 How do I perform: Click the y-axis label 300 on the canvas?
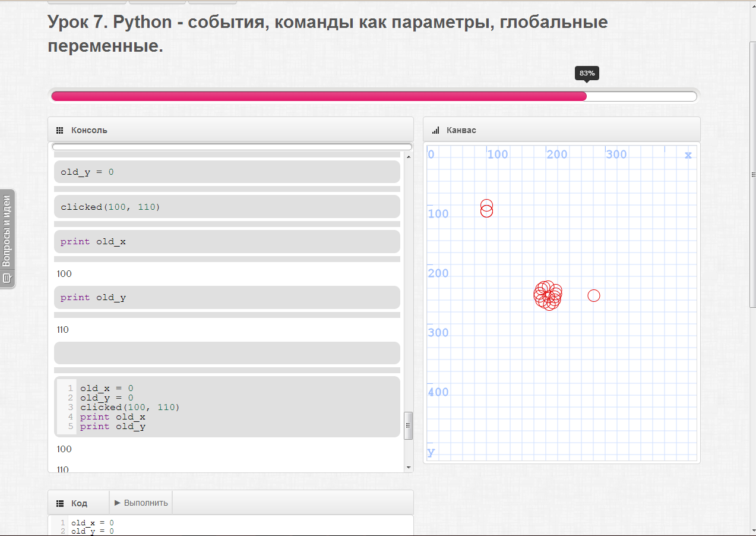coord(438,333)
